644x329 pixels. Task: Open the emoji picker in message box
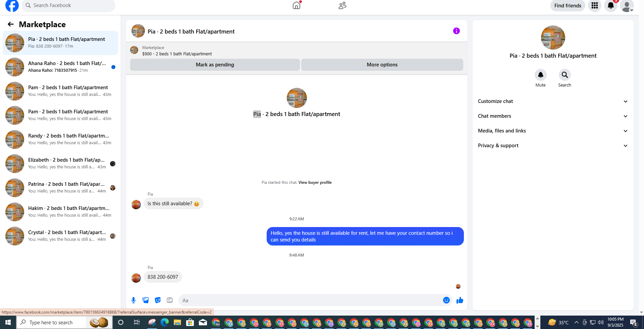[x=446, y=300]
